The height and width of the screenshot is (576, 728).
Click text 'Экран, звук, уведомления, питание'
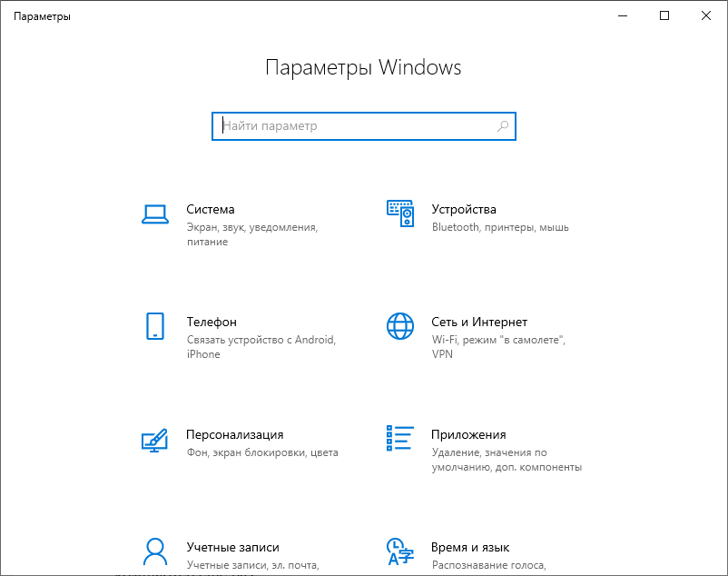pyautogui.click(x=252, y=234)
